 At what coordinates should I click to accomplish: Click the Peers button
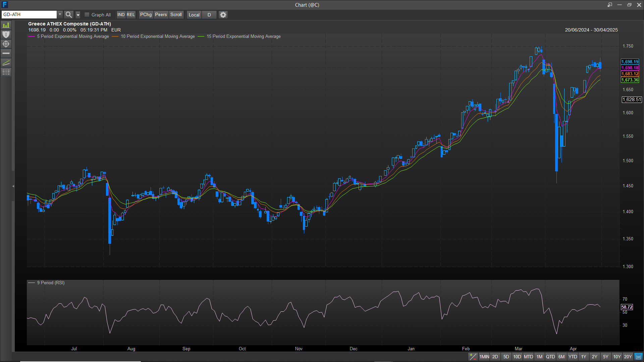(x=161, y=15)
